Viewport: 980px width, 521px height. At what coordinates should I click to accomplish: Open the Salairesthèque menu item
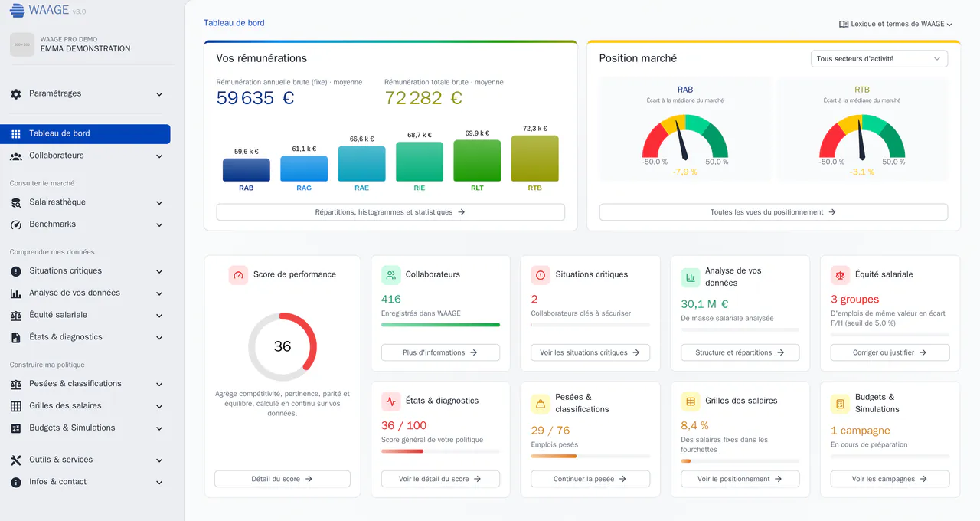pos(85,203)
